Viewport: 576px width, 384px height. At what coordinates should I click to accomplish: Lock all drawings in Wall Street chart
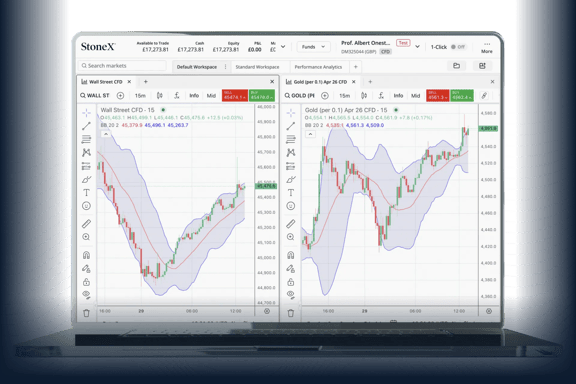pos(86,282)
